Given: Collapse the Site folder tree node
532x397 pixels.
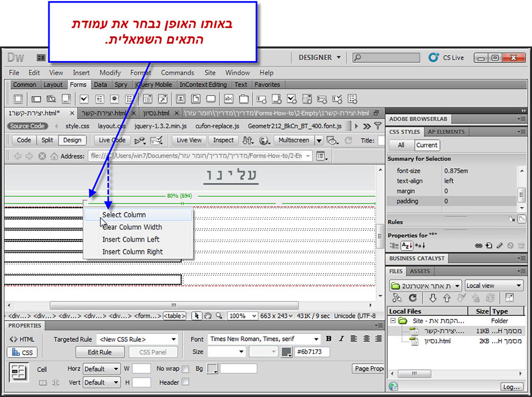Looking at the screenshot, I should [393, 321].
